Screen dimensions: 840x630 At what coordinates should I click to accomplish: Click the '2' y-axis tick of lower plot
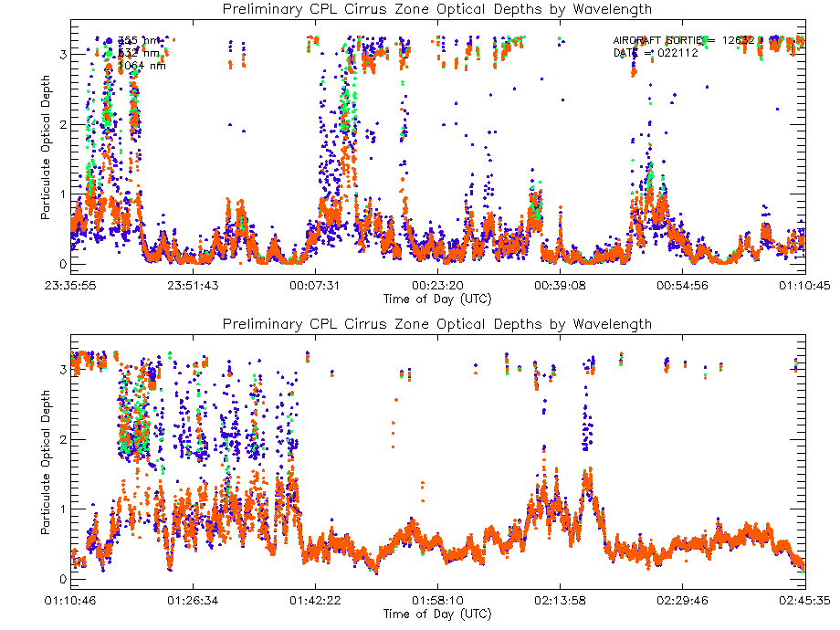tap(63, 440)
